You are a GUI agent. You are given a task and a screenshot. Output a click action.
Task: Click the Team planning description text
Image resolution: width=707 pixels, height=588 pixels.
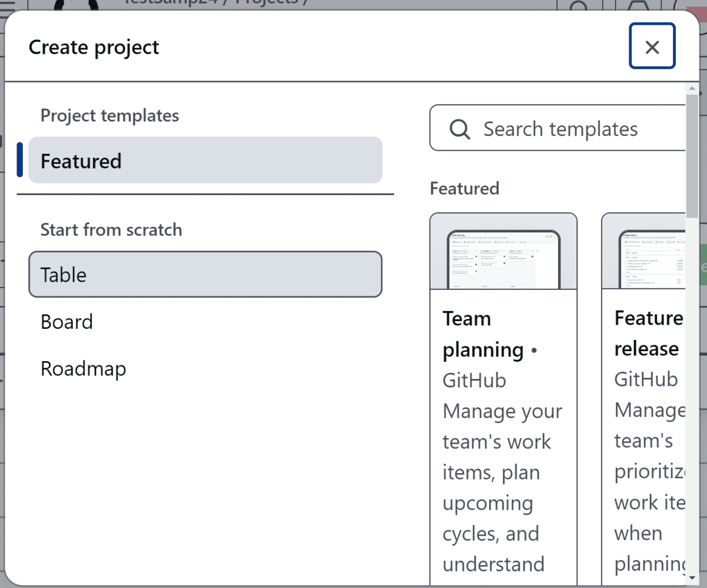click(502, 471)
